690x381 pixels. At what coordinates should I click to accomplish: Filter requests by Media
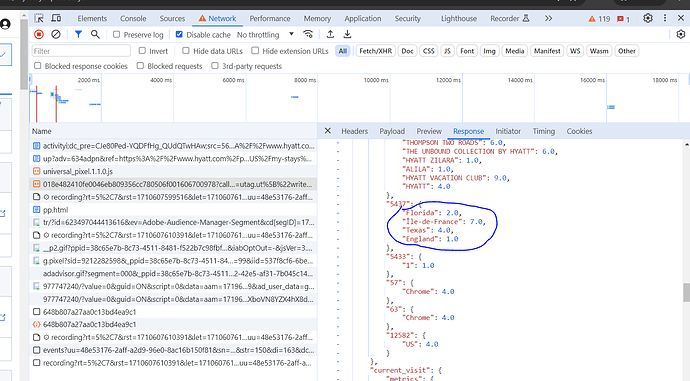tap(514, 51)
